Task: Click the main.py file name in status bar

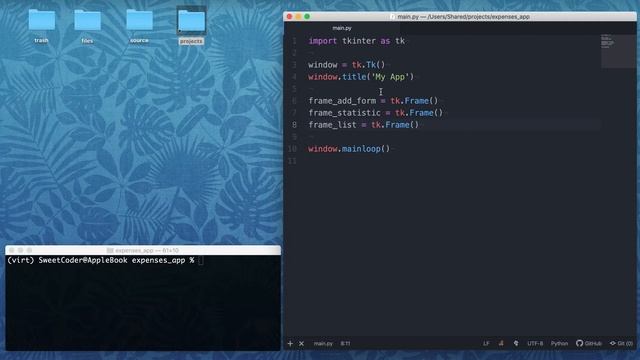Action: (323, 344)
